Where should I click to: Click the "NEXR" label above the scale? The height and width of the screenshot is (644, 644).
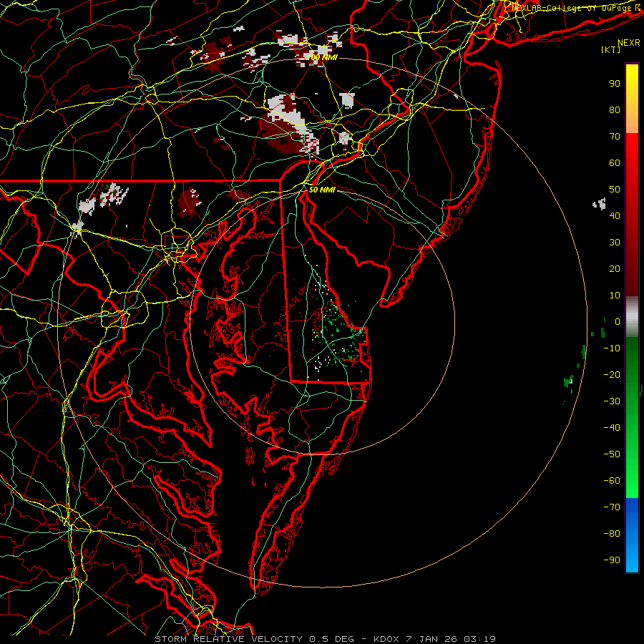point(629,43)
